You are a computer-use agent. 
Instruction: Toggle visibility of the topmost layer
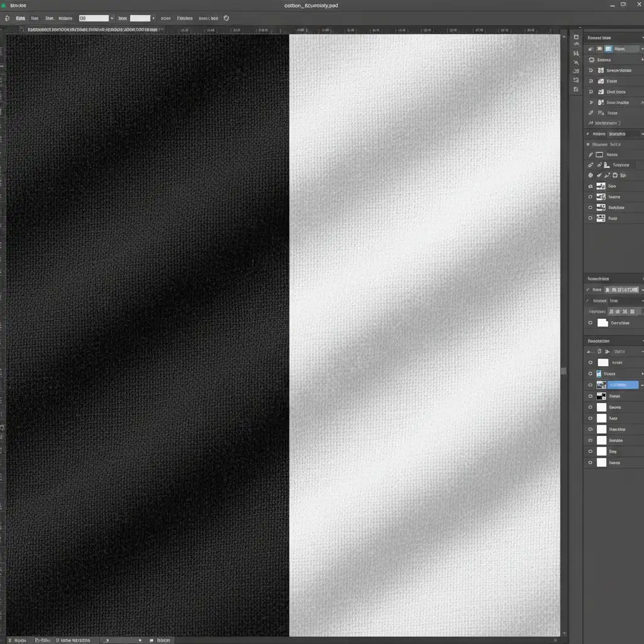590,363
